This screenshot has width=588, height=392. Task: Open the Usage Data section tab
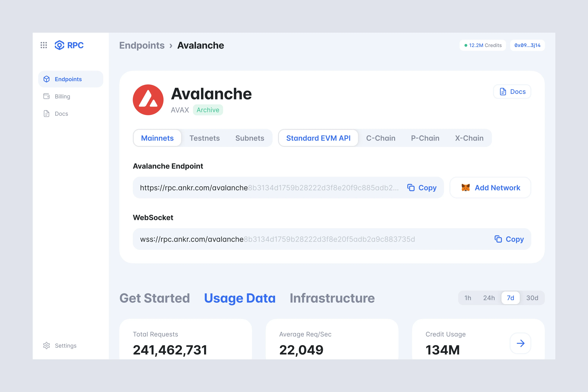[x=240, y=298]
